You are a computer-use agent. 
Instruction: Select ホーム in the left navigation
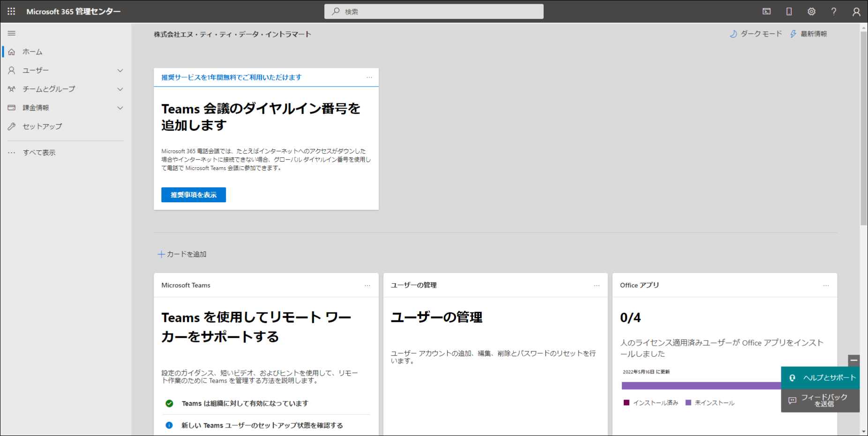click(32, 52)
